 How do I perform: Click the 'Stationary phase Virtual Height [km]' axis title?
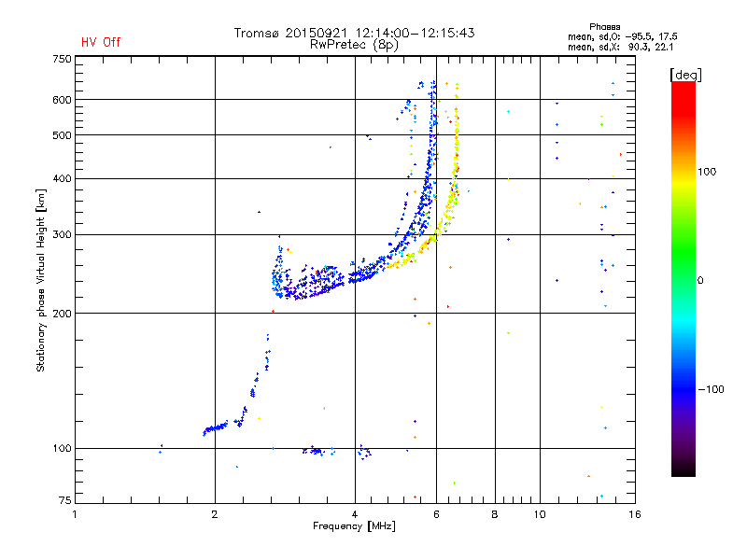[x=41, y=280]
